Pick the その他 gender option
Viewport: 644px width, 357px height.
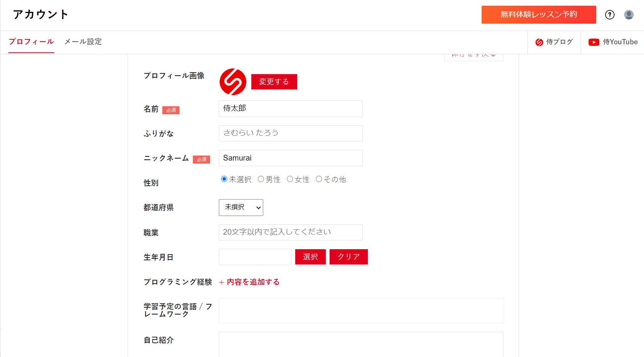point(319,179)
